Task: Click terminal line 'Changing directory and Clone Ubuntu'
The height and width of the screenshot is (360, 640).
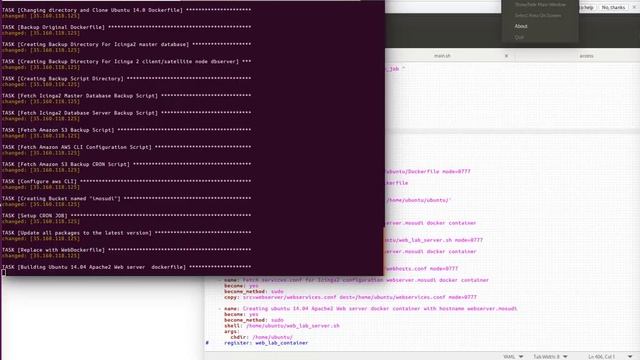Action: (127, 10)
